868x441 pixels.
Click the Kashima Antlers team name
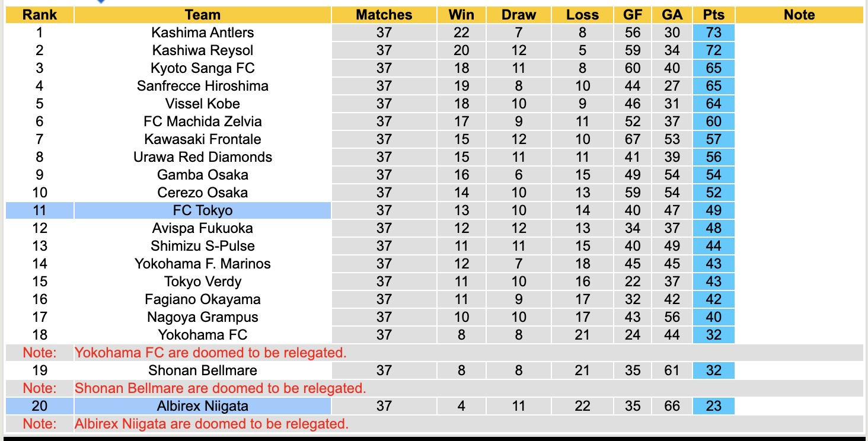[202, 33]
